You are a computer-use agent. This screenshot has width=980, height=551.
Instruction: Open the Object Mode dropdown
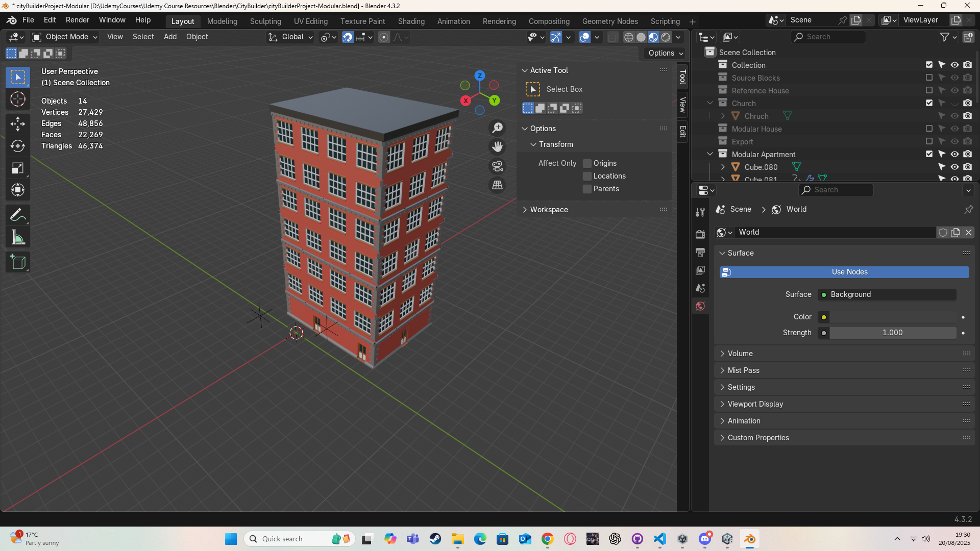pos(65,37)
